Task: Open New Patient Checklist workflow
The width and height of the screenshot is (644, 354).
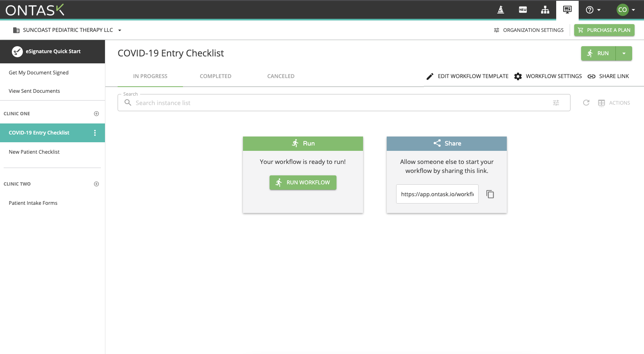Action: pos(34,152)
